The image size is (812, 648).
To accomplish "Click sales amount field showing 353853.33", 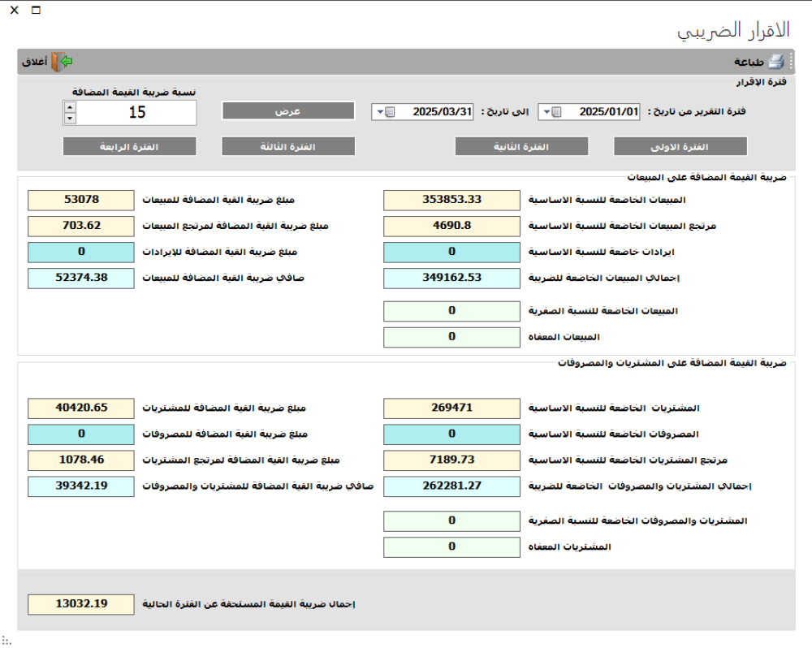I will coord(451,200).
